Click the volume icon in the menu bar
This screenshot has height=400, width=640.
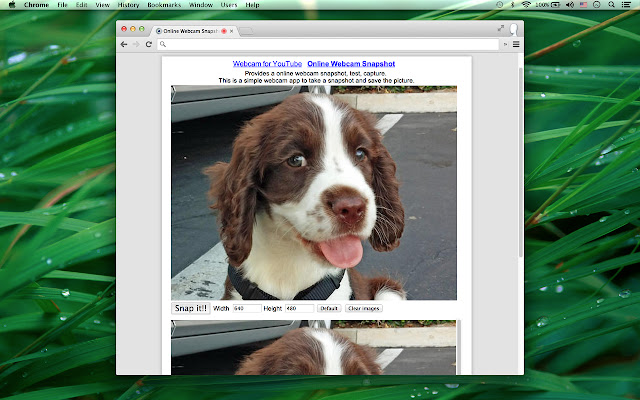570,5
